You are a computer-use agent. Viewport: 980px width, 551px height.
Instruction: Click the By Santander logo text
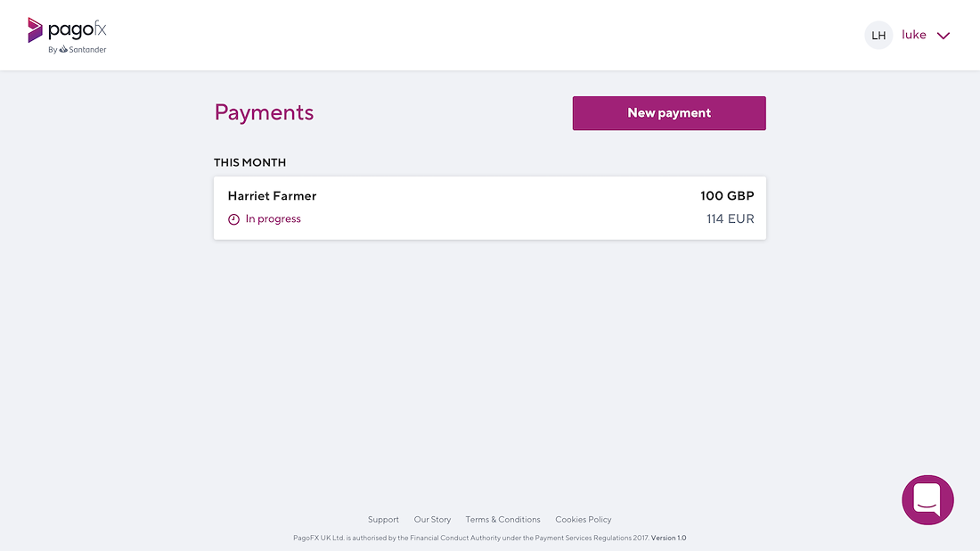tap(78, 49)
